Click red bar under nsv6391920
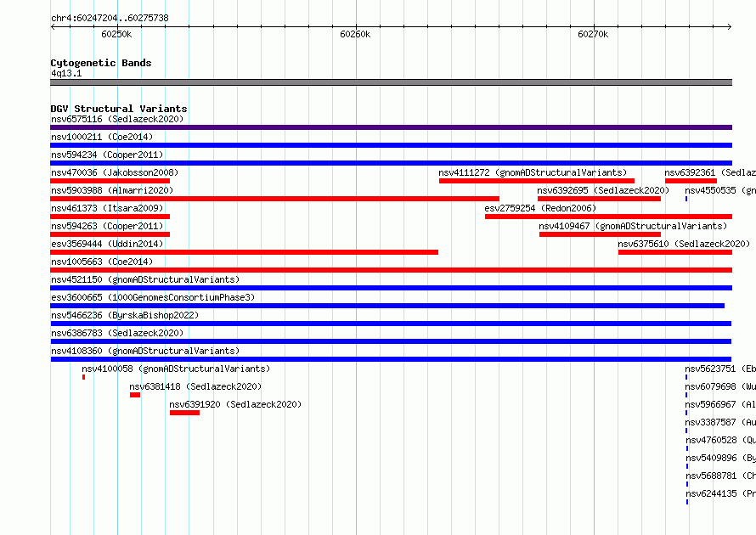 [x=184, y=413]
